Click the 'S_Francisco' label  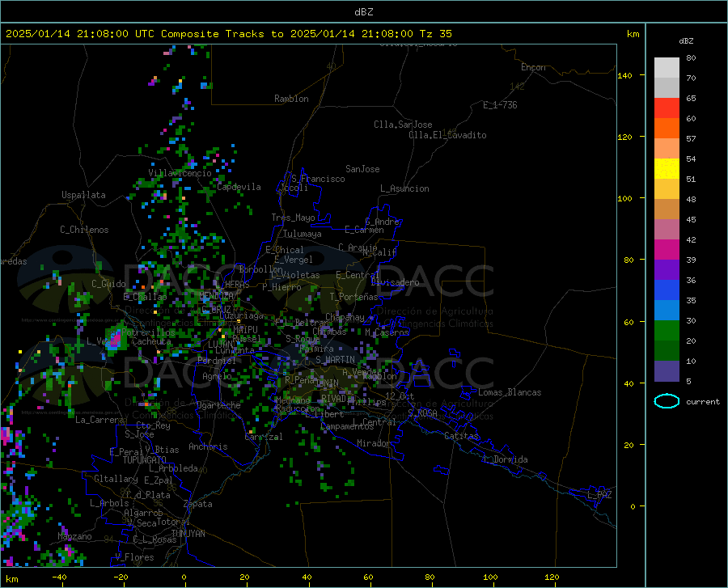(318, 179)
